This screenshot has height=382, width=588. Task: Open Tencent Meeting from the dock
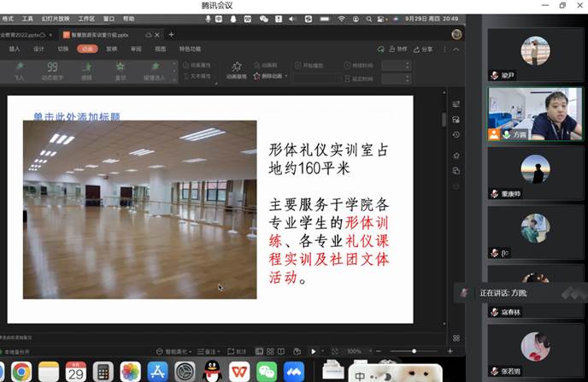pos(294,372)
